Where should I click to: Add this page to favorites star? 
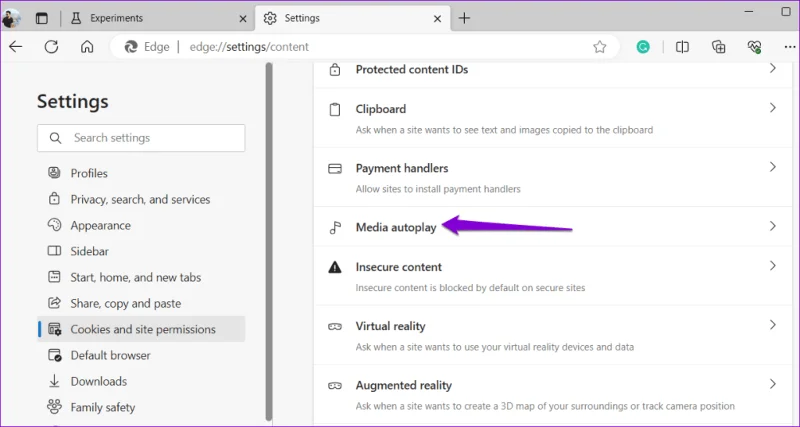(x=599, y=47)
